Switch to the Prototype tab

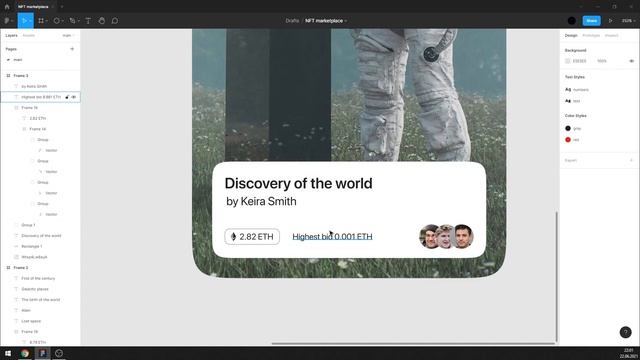pos(591,36)
